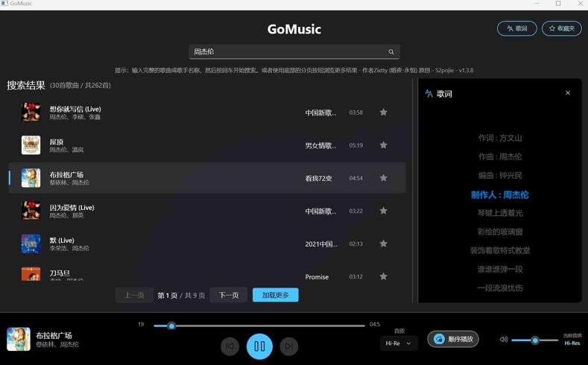The width and height of the screenshot is (588, 365).
Task: Select song title 因为爱情 (Live)
Action: [72, 208]
